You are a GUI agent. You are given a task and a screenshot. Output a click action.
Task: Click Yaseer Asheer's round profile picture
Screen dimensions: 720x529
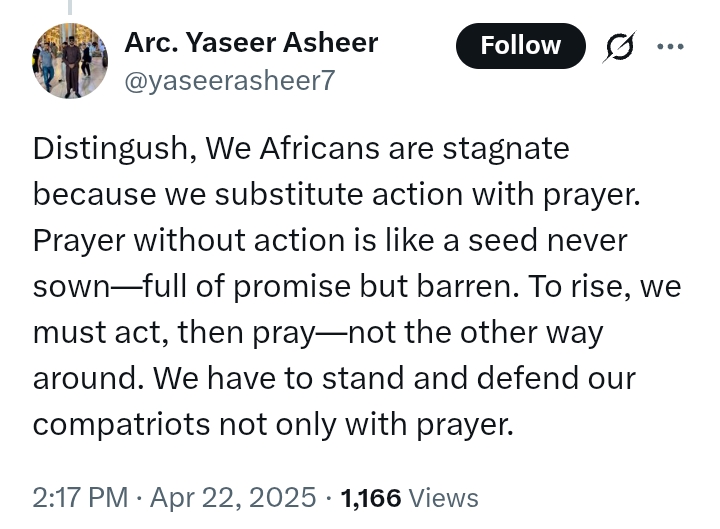(x=70, y=61)
